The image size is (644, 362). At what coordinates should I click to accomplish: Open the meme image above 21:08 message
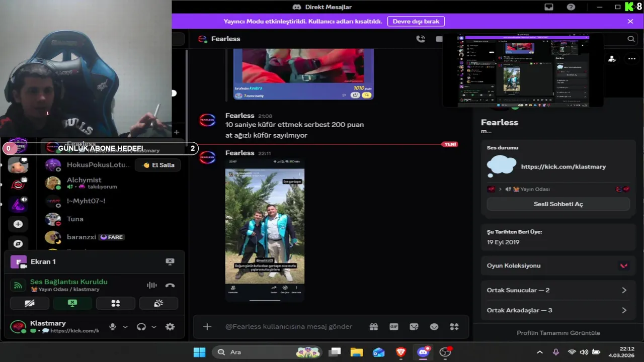pyautogui.click(x=303, y=74)
